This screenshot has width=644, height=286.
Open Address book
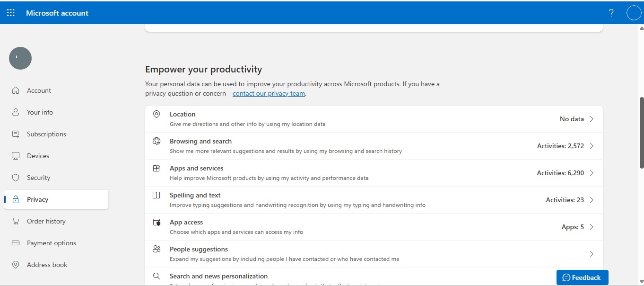[x=56, y=265]
